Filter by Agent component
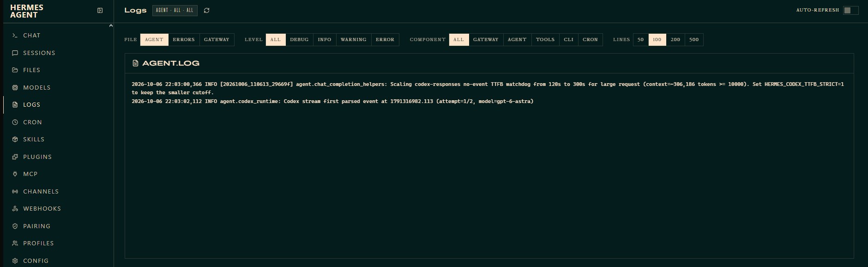This screenshot has height=267, width=868. pyautogui.click(x=517, y=40)
